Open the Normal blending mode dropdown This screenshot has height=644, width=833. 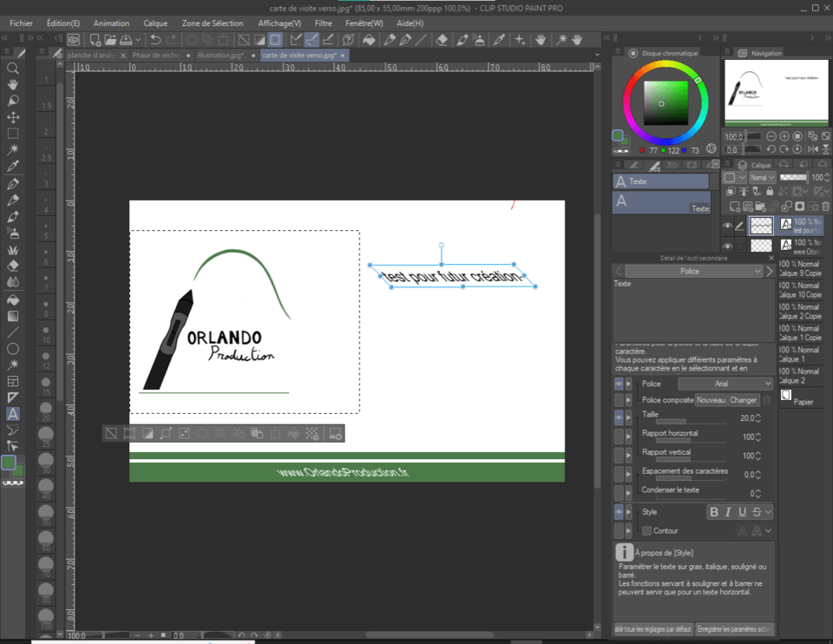pos(763,177)
